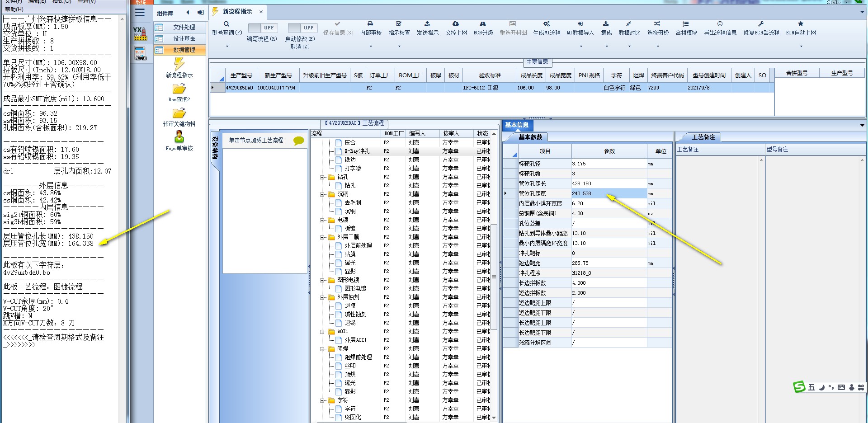Select the 数据管理 component group
The width and height of the screenshot is (868, 423).
pos(179,50)
